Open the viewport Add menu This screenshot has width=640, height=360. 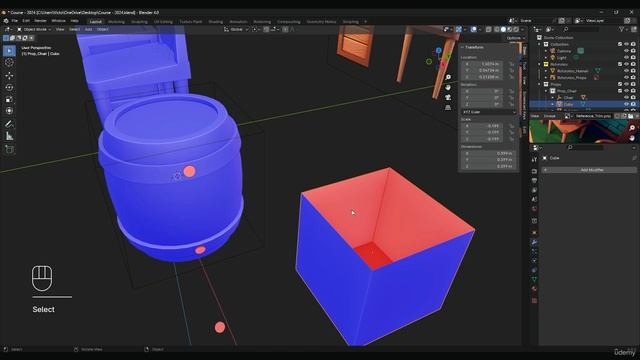pos(88,29)
